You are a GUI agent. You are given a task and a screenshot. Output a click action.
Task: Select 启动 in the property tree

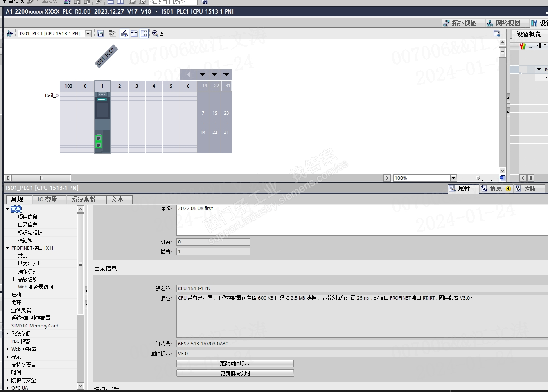pos(16,295)
